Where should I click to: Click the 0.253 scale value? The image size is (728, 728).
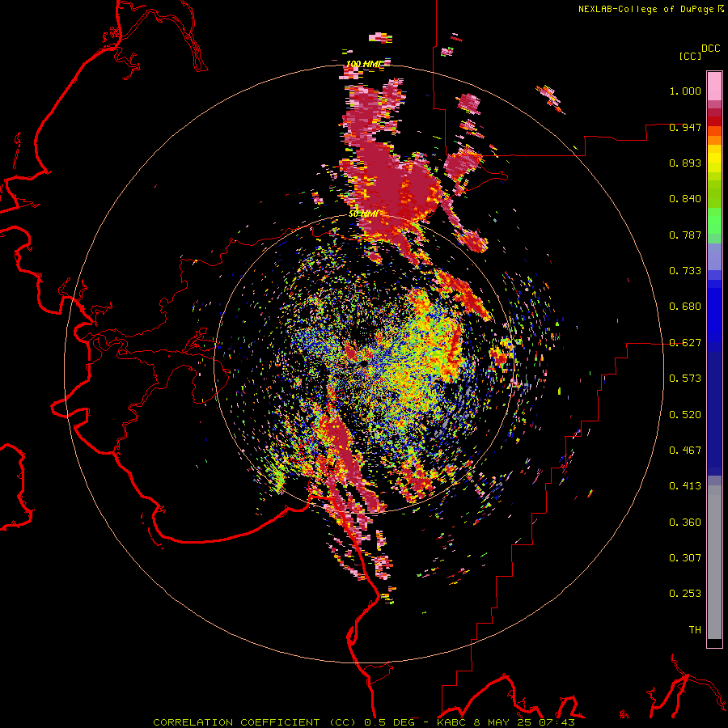pos(685,594)
